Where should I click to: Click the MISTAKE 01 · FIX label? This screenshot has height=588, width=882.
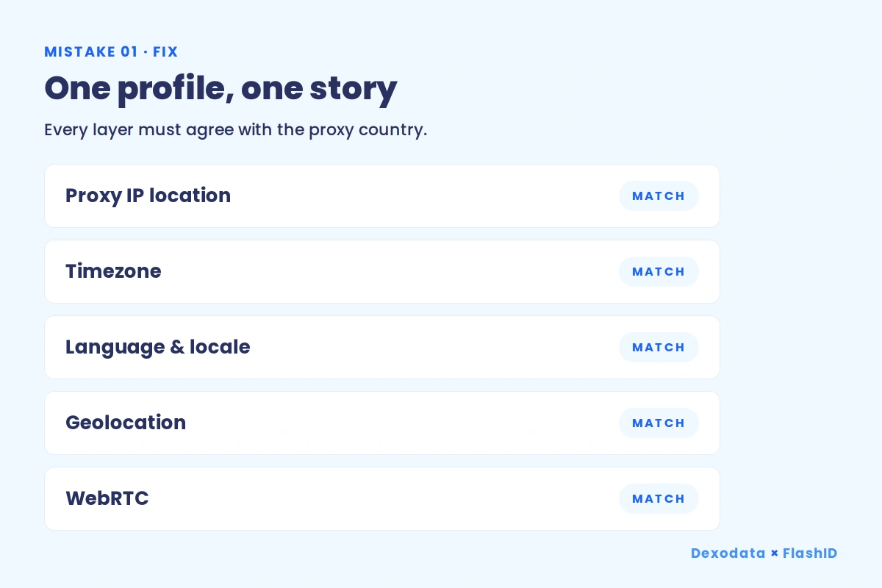pos(111,51)
